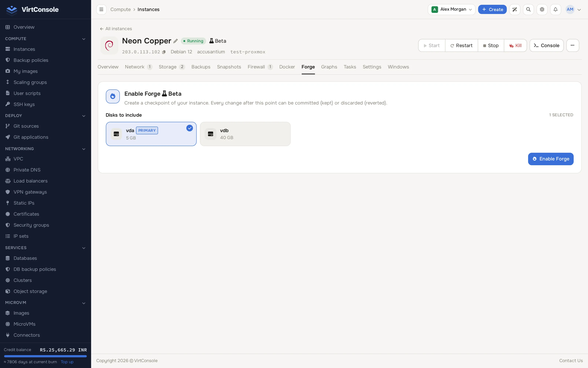
Task: Deselect the vda primary disk card
Action: point(151,134)
